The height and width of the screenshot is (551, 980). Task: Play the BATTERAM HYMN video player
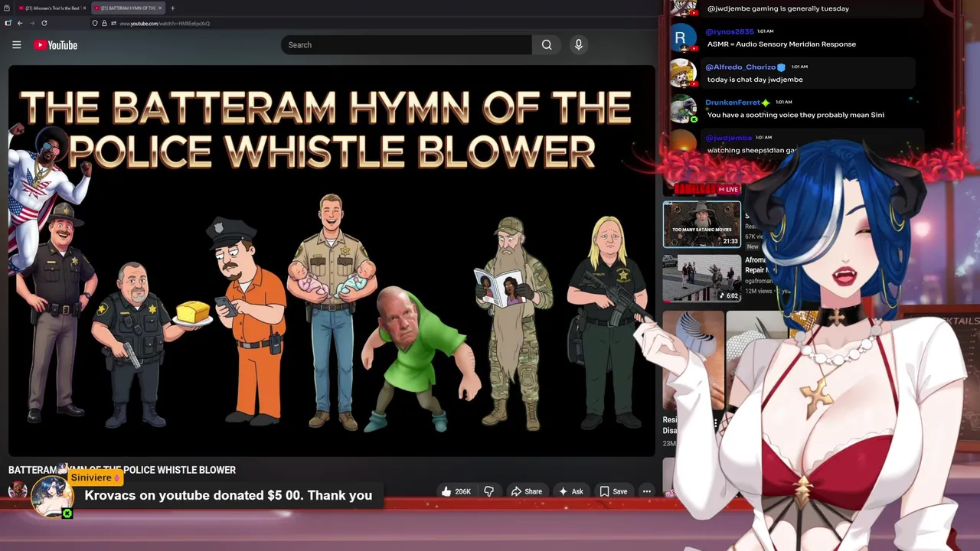(332, 261)
